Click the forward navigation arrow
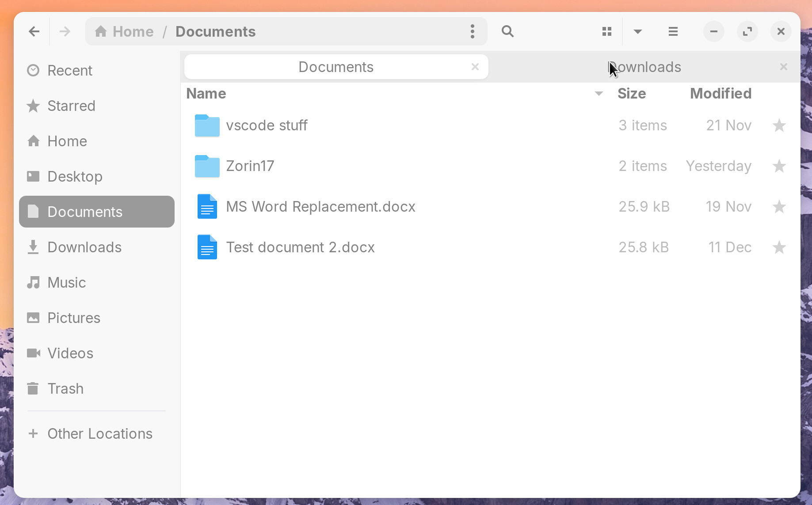The width and height of the screenshot is (812, 505). pyautogui.click(x=65, y=31)
